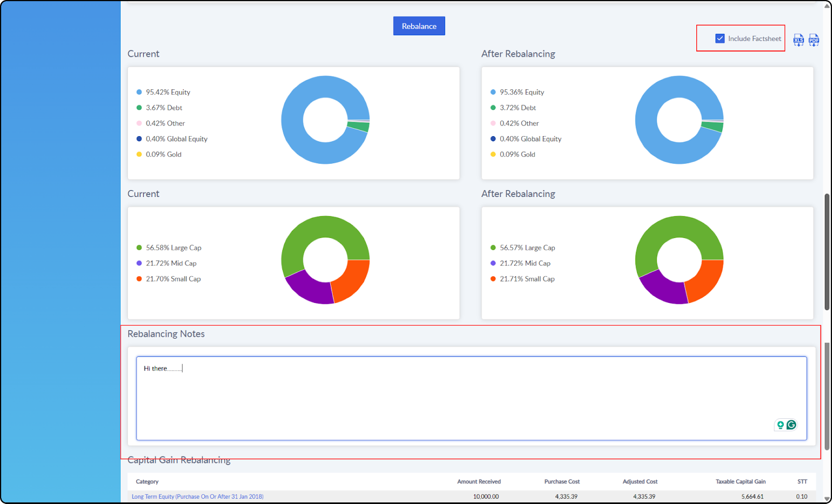Click the Rebalance button
832x504 pixels.
pos(419,26)
